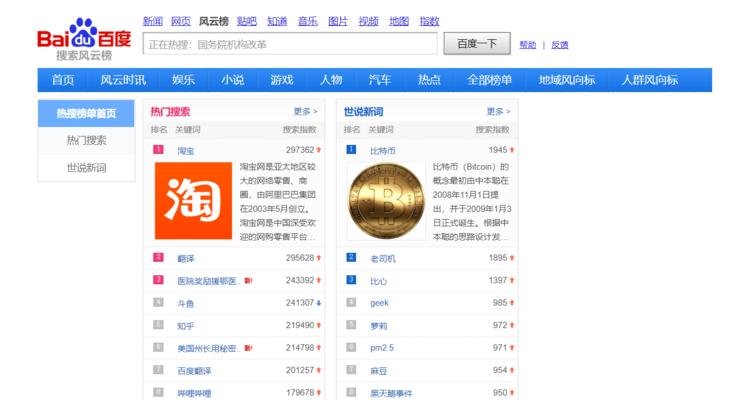Open 热点 in the navigation bar
Viewport: 729px width, 400px height.
click(429, 80)
